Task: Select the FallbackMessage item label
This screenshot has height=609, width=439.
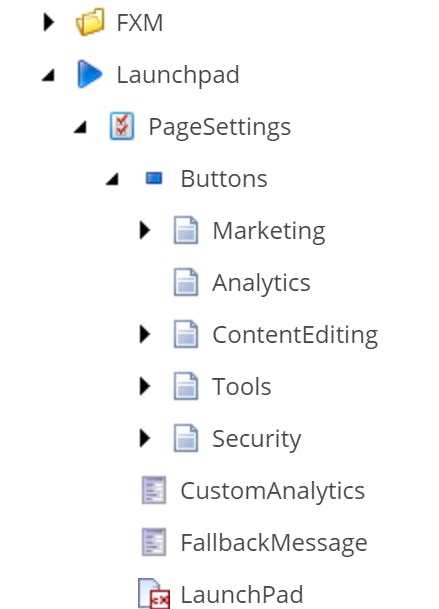Action: coord(274,543)
